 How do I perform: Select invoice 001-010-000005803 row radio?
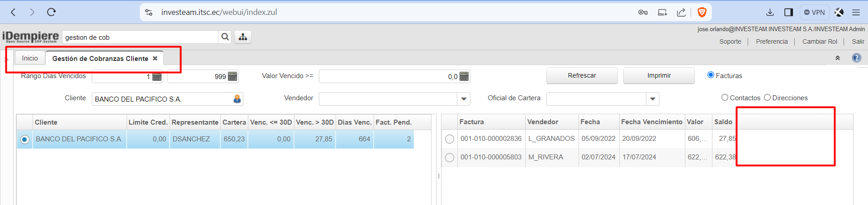coord(449,158)
